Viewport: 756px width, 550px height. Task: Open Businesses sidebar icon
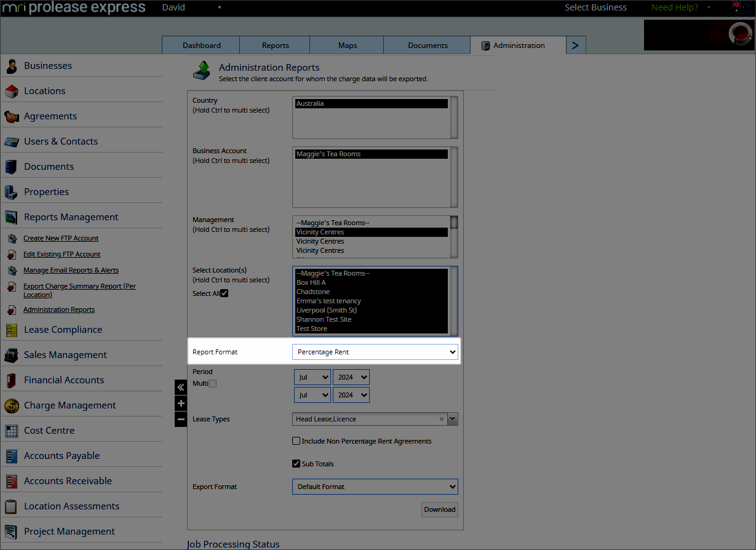click(x=11, y=66)
